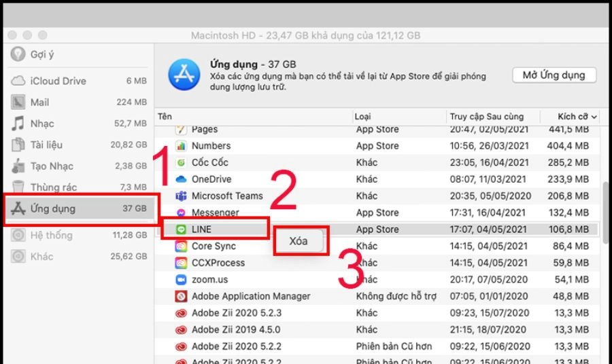Select iCloud Drive in the sidebar
This screenshot has height=364, width=612.
78,81
